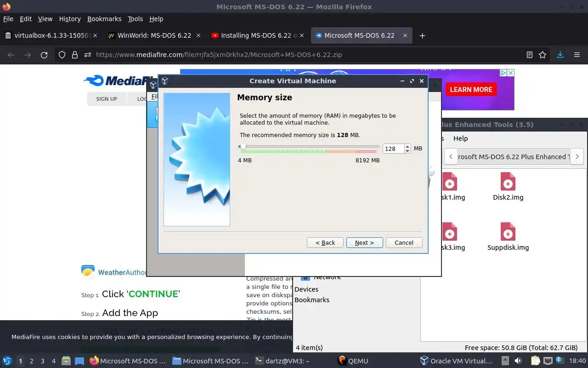Open the volume speaker tray icon
Screen dimensions: 588x368
[x=518, y=361]
